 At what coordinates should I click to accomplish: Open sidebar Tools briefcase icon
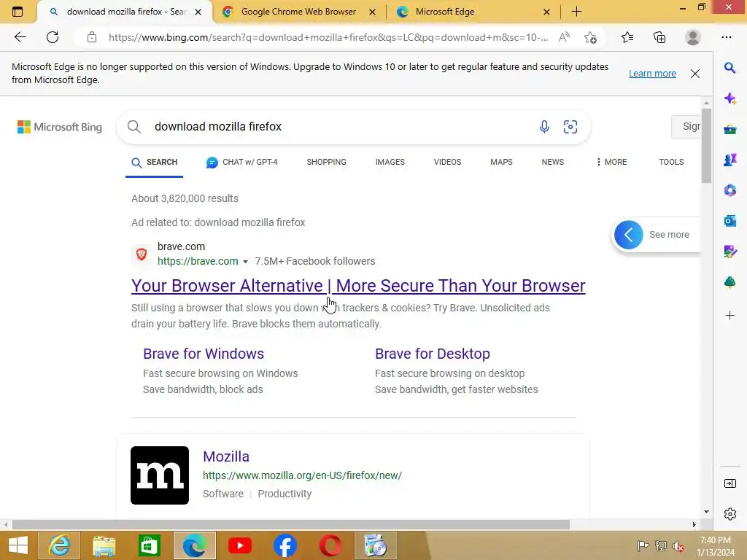[729, 129]
